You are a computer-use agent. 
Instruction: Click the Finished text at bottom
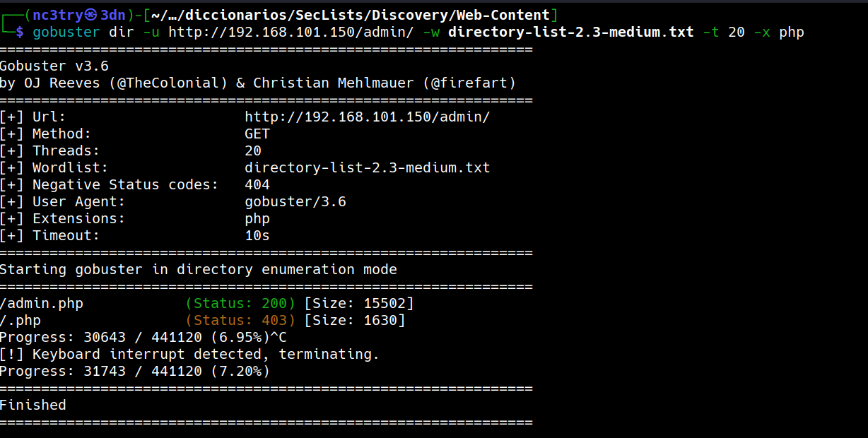pyautogui.click(x=33, y=405)
